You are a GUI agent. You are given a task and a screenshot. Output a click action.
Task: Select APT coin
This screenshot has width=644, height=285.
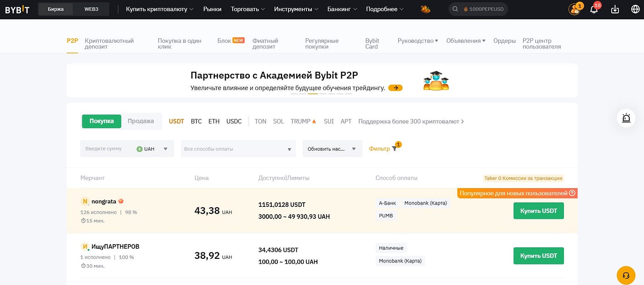pos(346,121)
